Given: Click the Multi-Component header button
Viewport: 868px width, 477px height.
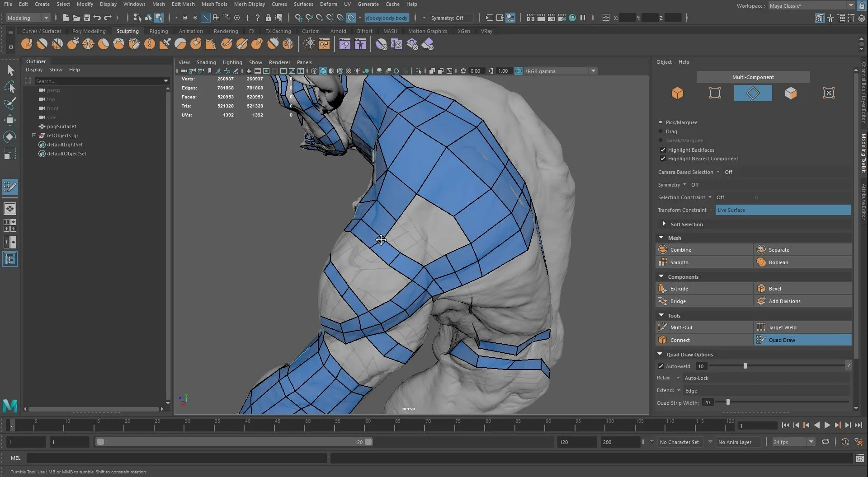Looking at the screenshot, I should click(753, 77).
